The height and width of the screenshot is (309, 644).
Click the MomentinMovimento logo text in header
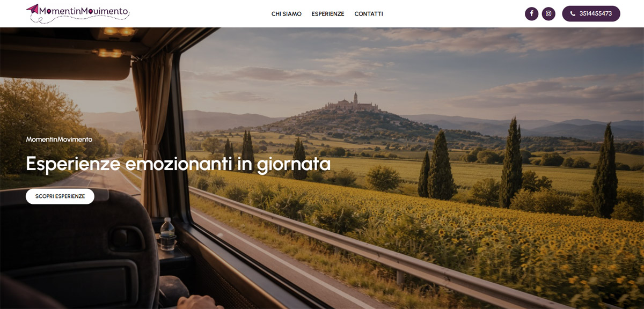click(84, 11)
